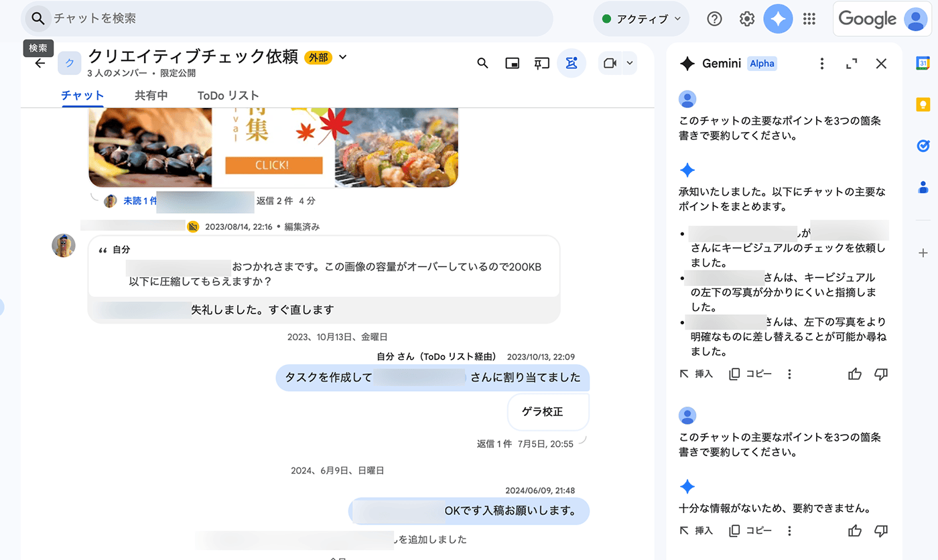938x560 pixels.
Task: Open Contacts in side panel
Action: point(923,187)
